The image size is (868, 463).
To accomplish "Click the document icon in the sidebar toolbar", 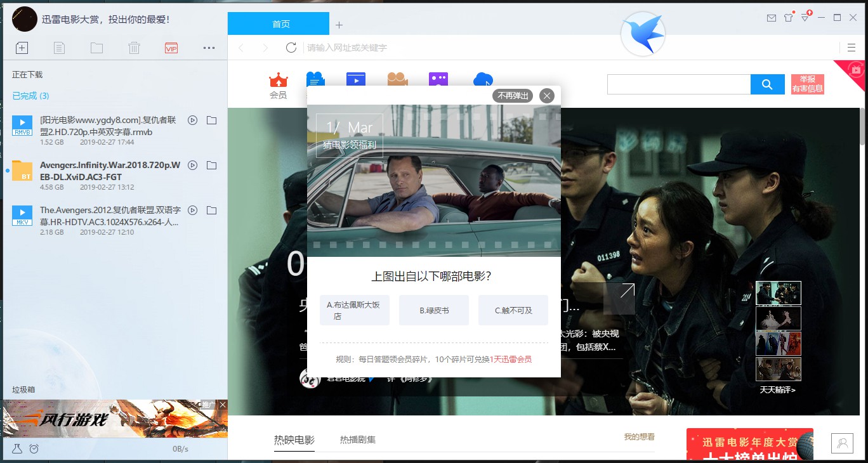I will click(x=59, y=48).
